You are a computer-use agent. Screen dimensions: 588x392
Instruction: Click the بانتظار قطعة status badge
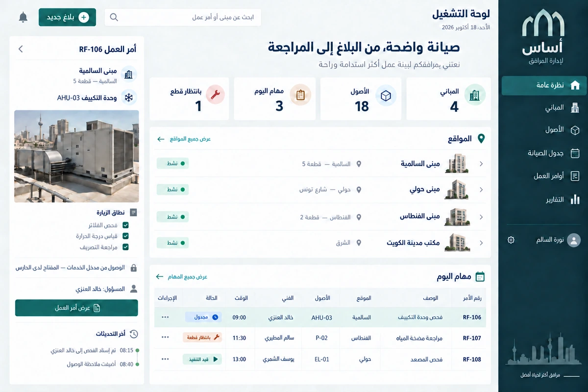click(x=202, y=338)
